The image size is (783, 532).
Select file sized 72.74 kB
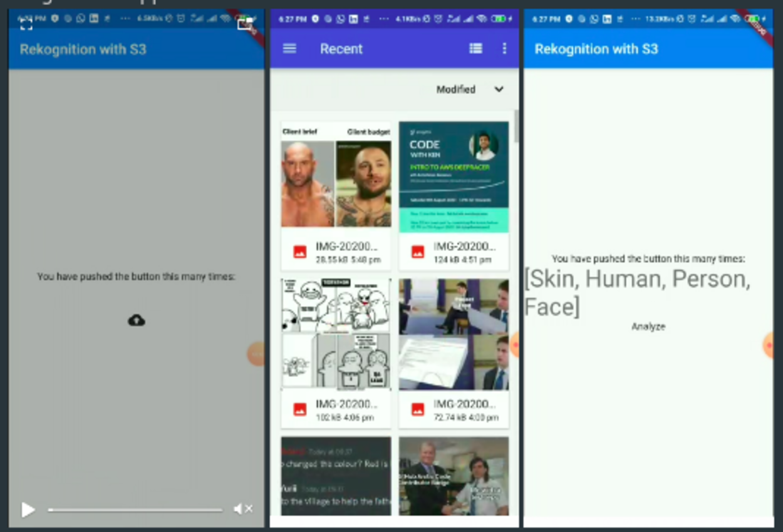coord(454,409)
